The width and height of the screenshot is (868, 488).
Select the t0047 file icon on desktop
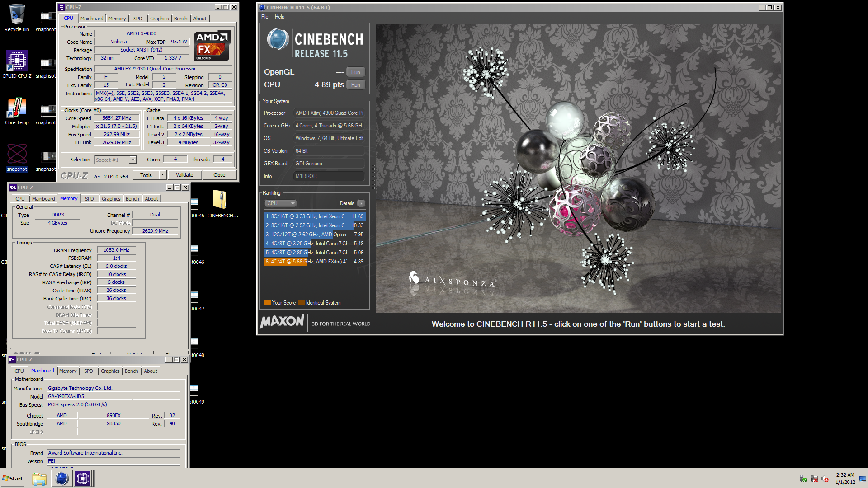coord(195,301)
